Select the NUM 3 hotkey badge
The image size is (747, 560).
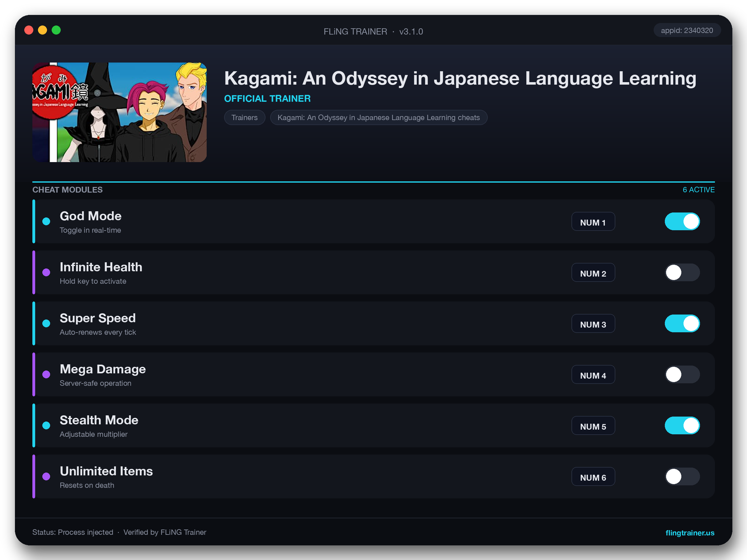click(x=593, y=324)
